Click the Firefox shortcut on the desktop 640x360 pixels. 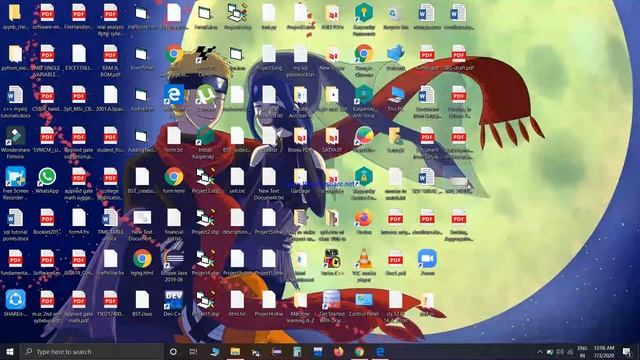pos(364,222)
